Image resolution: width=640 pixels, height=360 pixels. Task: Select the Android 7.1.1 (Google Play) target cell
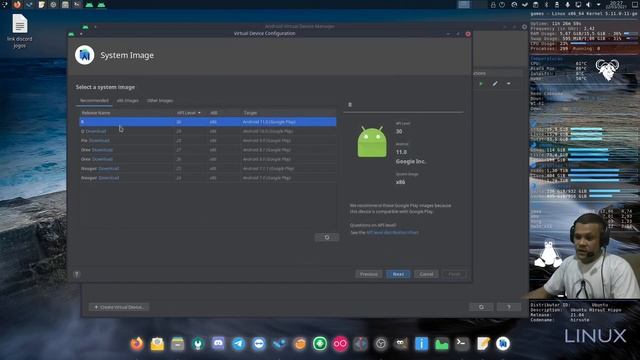pyautogui.click(x=268, y=169)
